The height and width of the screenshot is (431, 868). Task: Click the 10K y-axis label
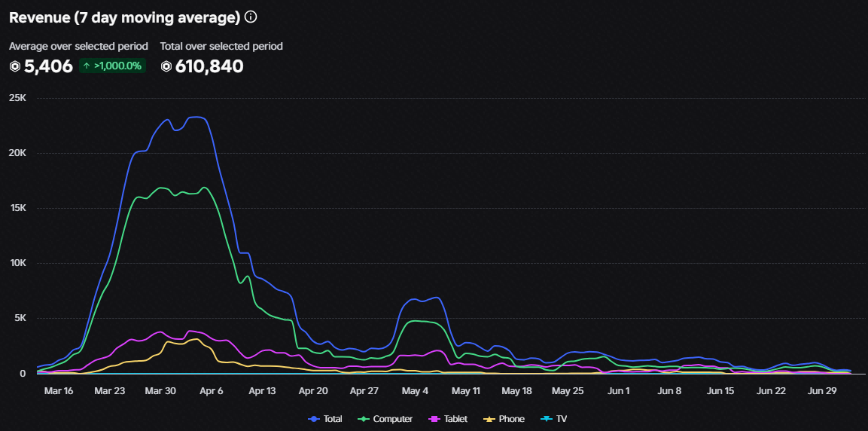[x=18, y=263]
